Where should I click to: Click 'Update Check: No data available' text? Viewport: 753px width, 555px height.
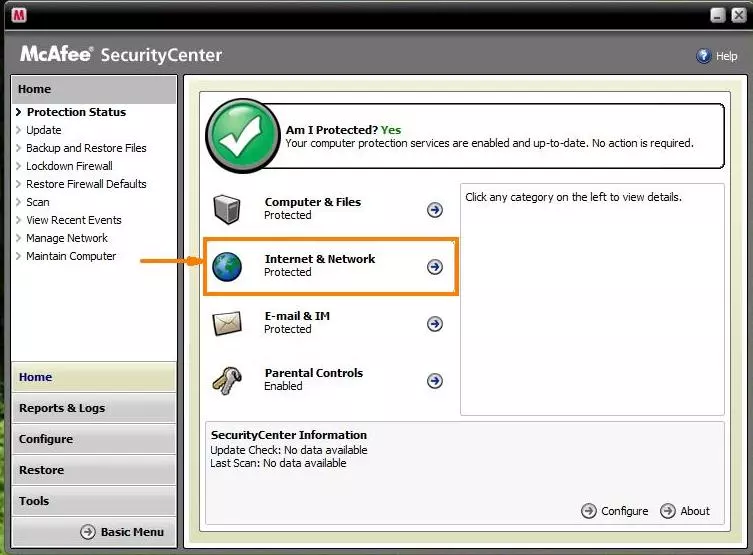289,450
